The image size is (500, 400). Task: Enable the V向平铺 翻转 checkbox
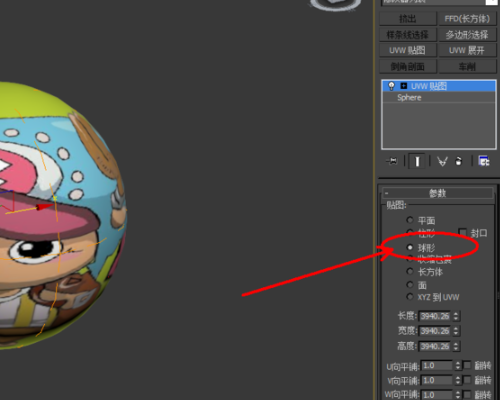coord(467,380)
